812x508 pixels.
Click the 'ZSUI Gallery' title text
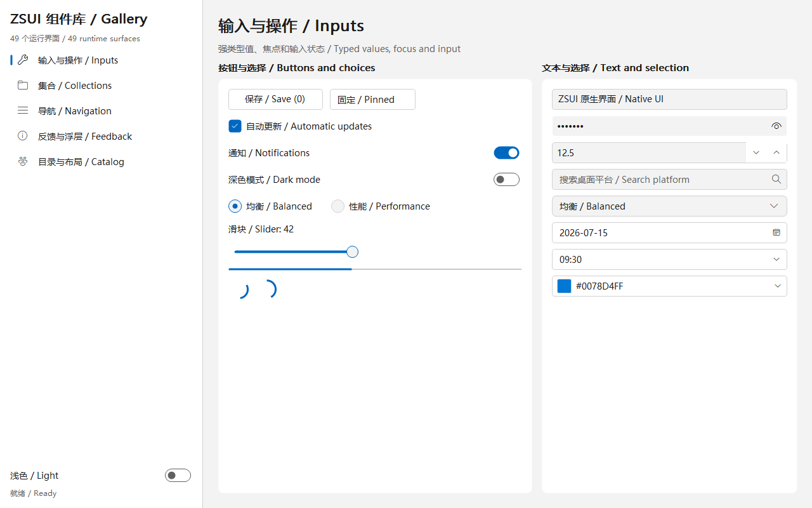tap(79, 19)
